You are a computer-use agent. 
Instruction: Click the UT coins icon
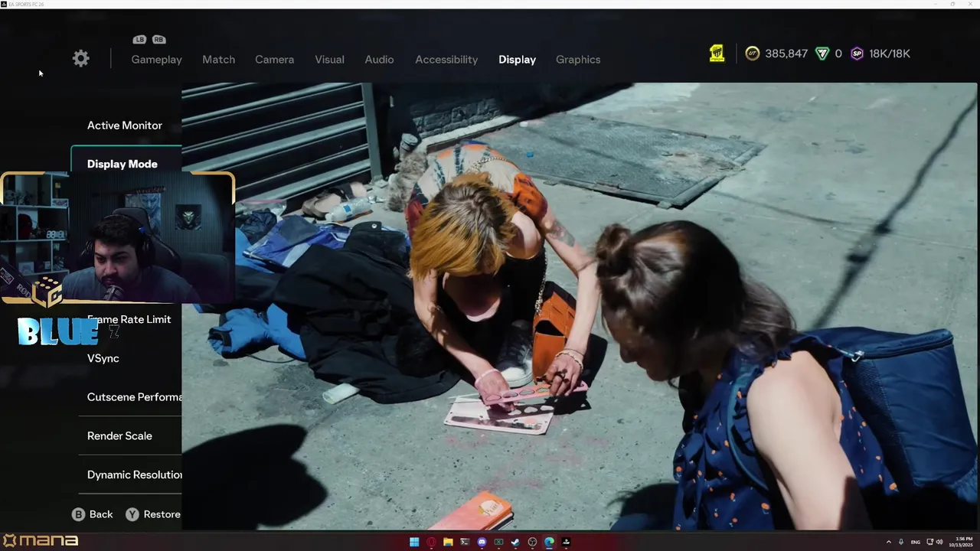tap(753, 54)
